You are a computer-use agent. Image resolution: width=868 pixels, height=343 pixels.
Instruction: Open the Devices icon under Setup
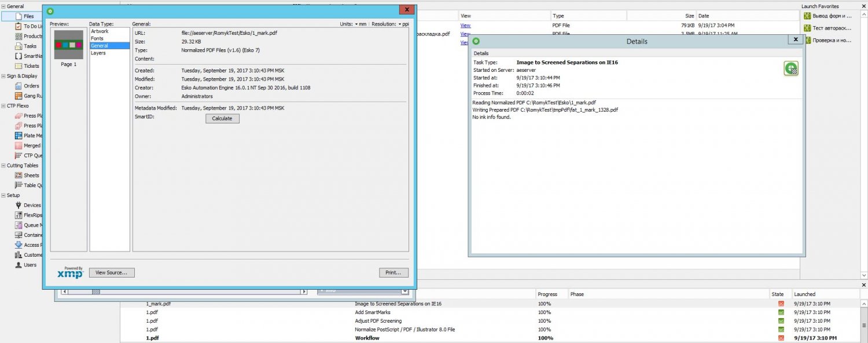tap(19, 205)
